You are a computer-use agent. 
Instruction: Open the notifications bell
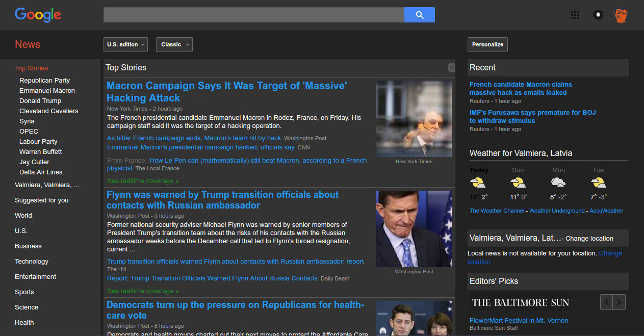click(x=598, y=15)
